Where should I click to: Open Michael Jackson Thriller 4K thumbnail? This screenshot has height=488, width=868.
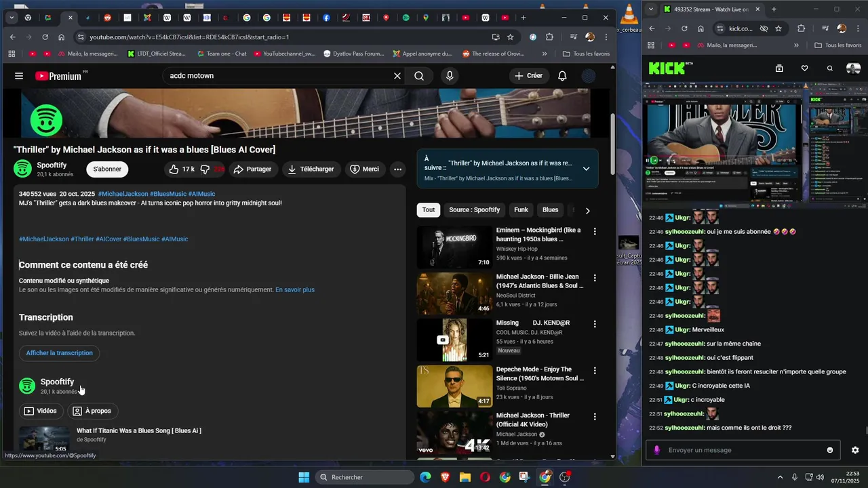click(454, 432)
